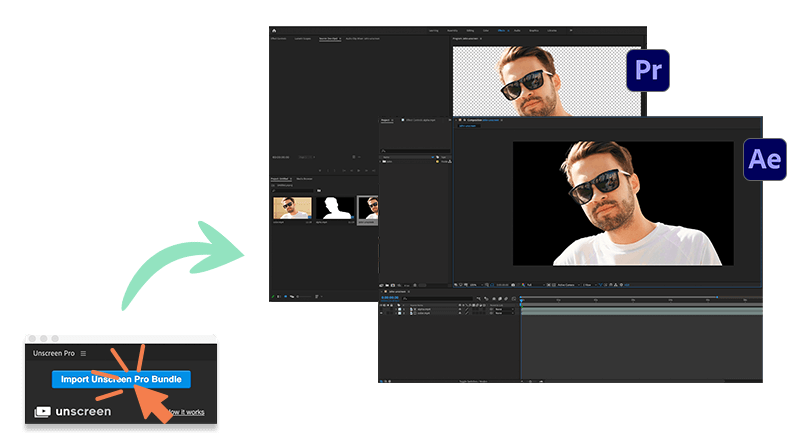This screenshot has width=800, height=448.
Task: Open the After Effects Project panel tab
Action: [x=386, y=119]
